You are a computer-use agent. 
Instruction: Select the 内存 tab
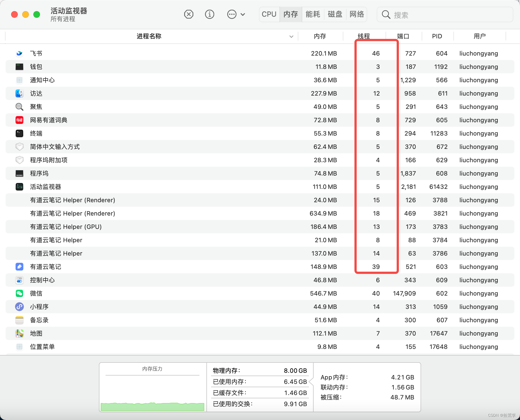pyautogui.click(x=291, y=14)
